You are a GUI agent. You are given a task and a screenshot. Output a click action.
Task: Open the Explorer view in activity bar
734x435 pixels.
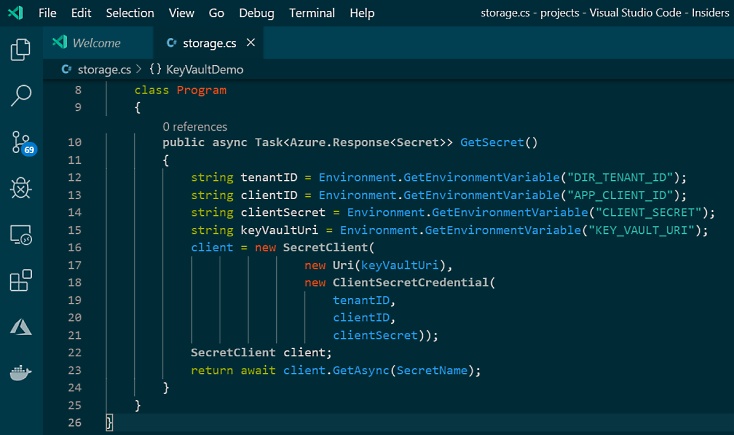[x=20, y=50]
